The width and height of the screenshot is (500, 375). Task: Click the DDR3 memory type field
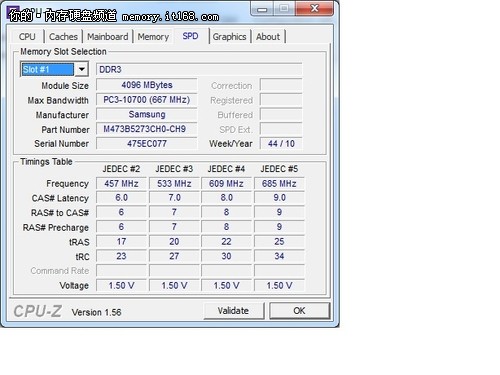point(199,69)
